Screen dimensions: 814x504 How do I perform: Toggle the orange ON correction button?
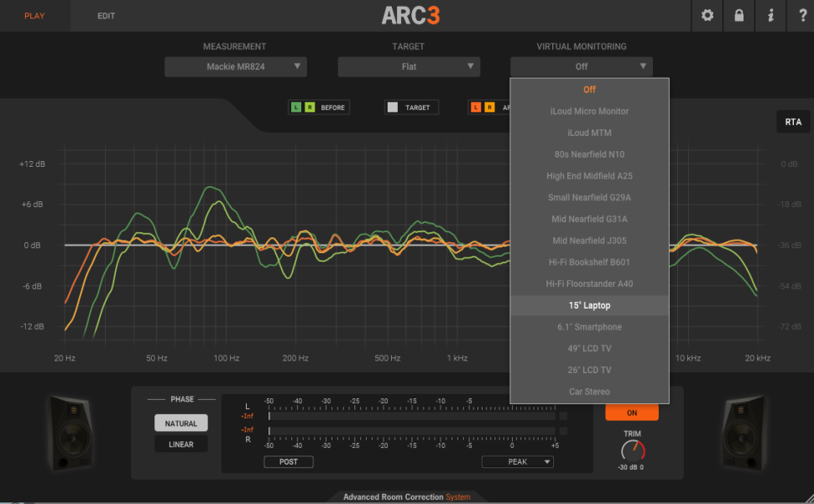coord(632,413)
